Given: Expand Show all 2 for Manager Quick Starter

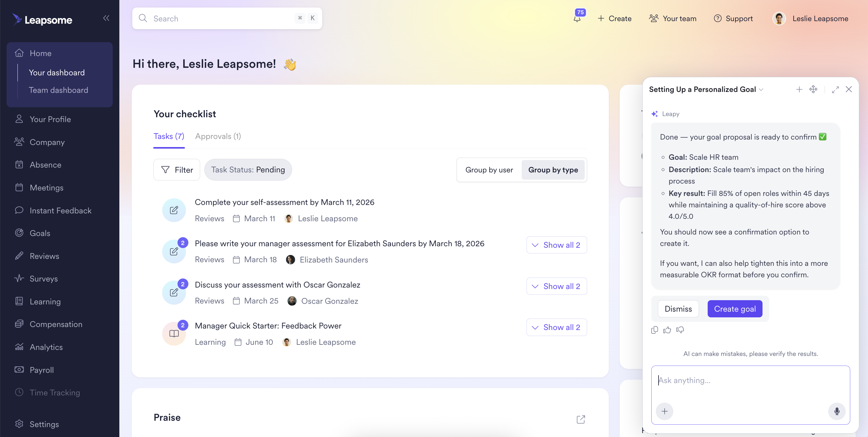Looking at the screenshot, I should point(557,327).
